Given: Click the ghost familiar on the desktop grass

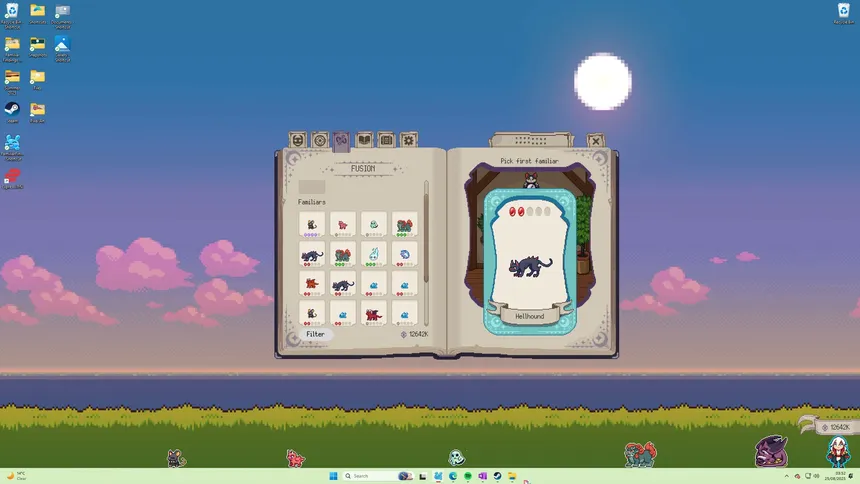Looking at the screenshot, I should [456, 457].
